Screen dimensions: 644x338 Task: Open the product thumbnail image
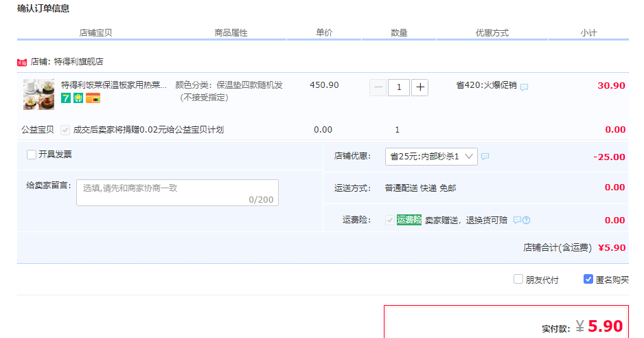[38, 95]
